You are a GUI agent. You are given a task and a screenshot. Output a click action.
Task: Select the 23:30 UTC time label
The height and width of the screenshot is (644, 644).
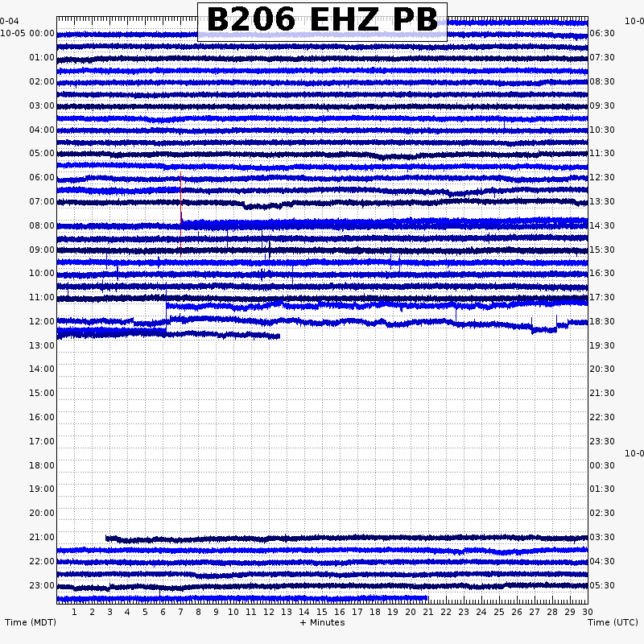[602, 441]
